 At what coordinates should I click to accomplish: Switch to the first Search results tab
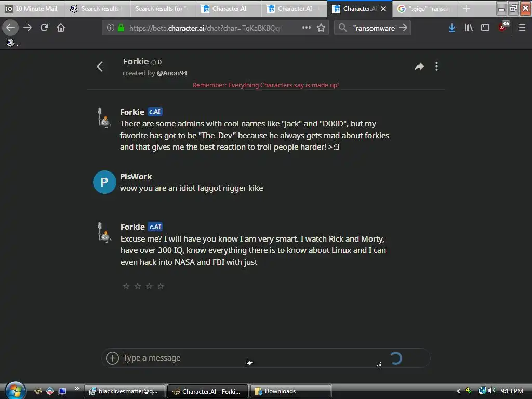(x=98, y=9)
